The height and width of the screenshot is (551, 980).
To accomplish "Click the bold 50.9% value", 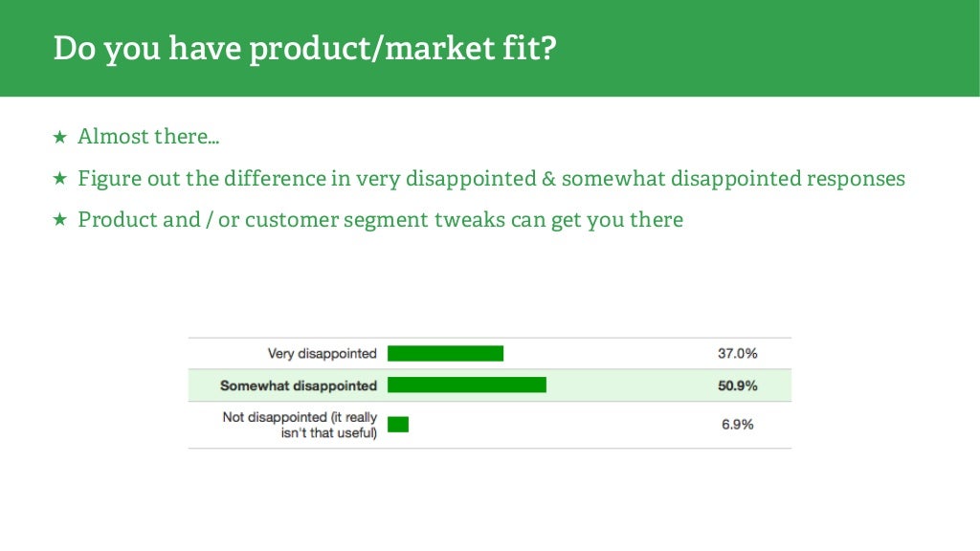I will [737, 386].
